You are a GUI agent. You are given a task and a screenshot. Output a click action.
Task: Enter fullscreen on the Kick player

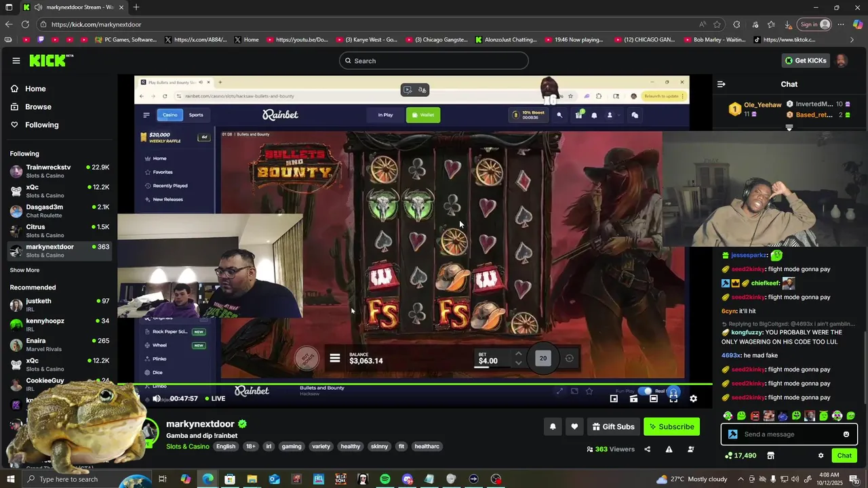click(673, 399)
